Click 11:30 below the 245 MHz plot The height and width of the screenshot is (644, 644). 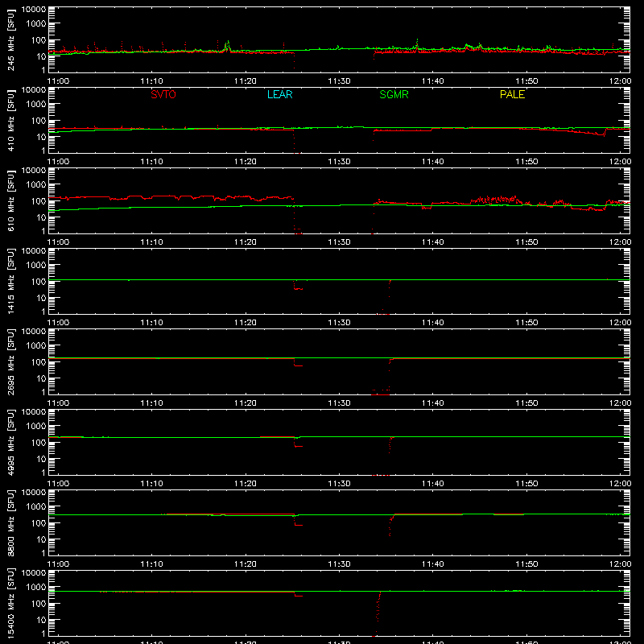pyautogui.click(x=339, y=81)
